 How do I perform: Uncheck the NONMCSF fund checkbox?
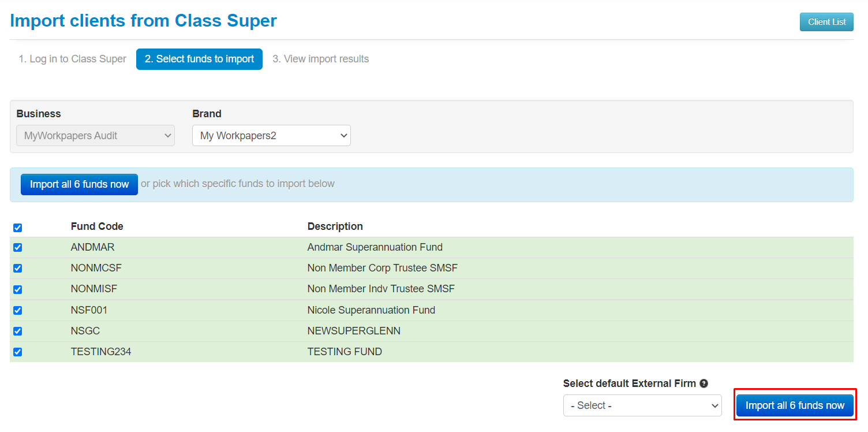click(17, 268)
